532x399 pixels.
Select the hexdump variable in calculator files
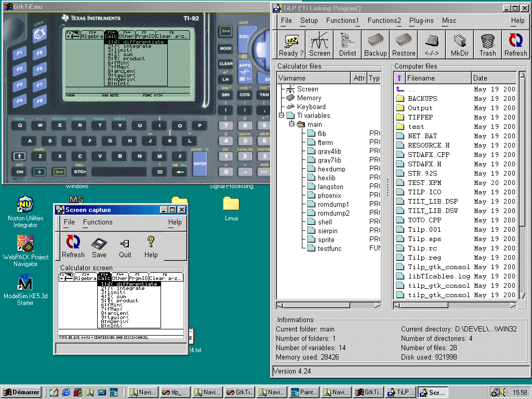click(331, 169)
